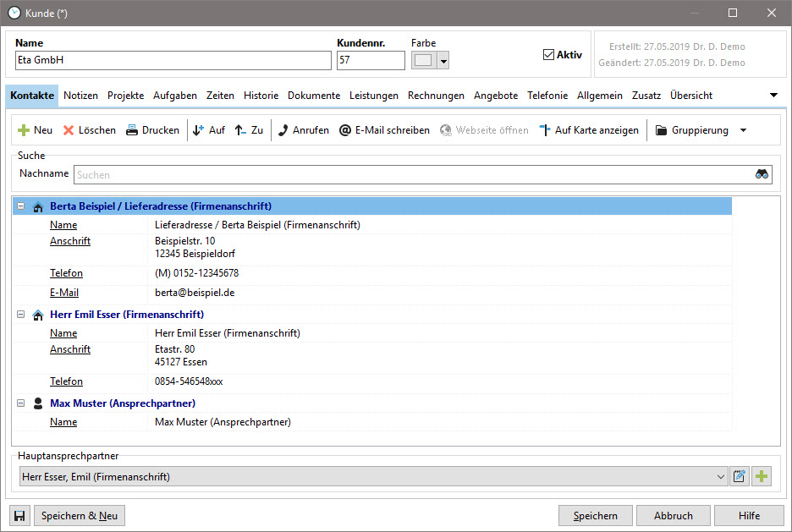This screenshot has height=532, width=792.
Task: Open the Gruppierung dropdown arrow
Action: point(743,130)
